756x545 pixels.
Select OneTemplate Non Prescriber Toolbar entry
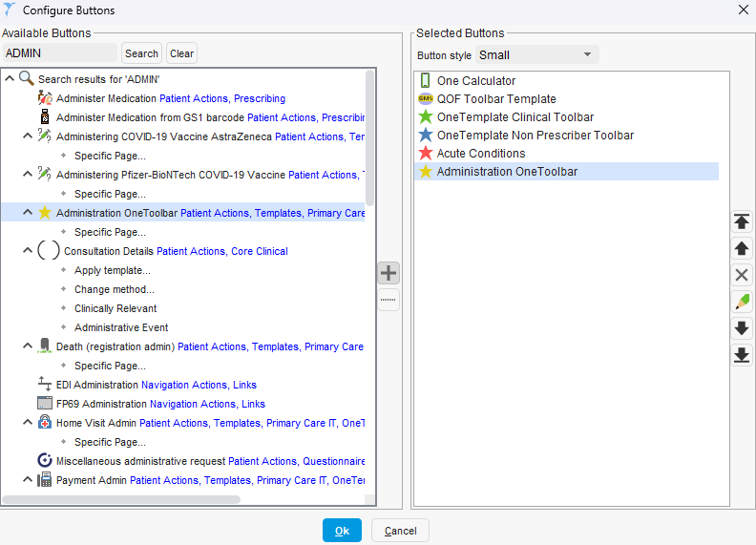(535, 135)
